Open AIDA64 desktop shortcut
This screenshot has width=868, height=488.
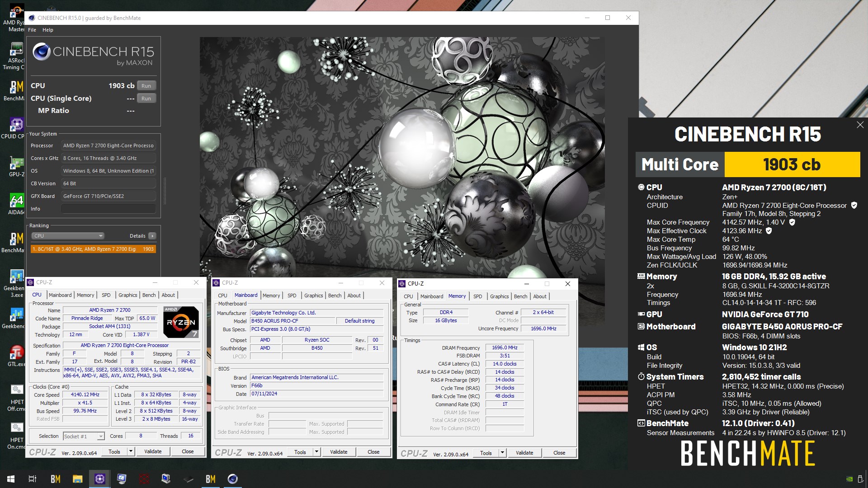coord(16,204)
